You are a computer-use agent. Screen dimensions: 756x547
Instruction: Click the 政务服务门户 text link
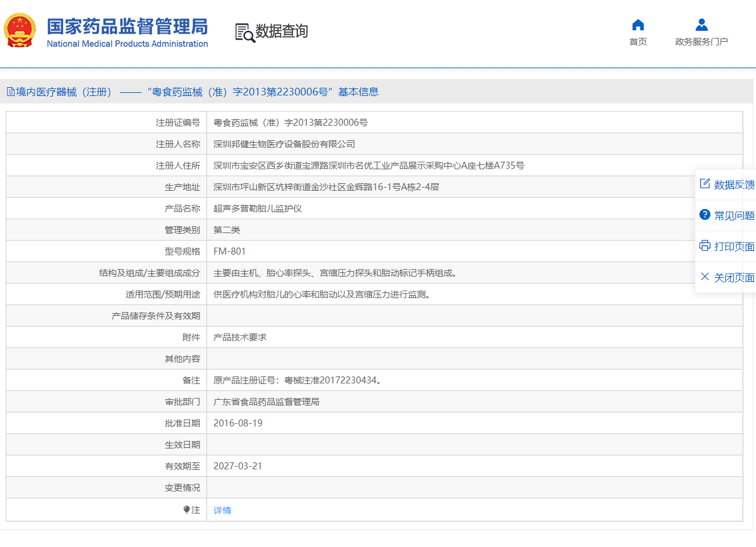tap(702, 42)
